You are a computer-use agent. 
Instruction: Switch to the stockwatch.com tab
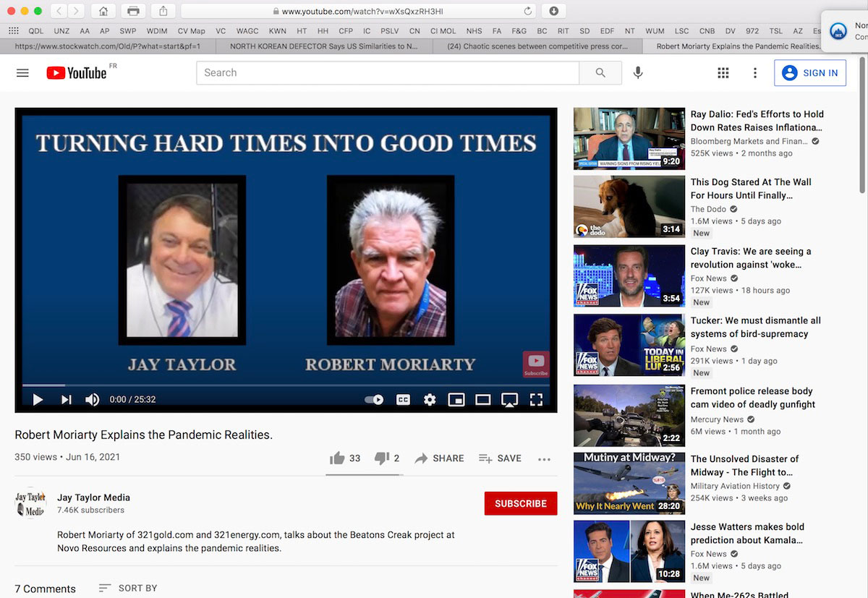[108, 46]
